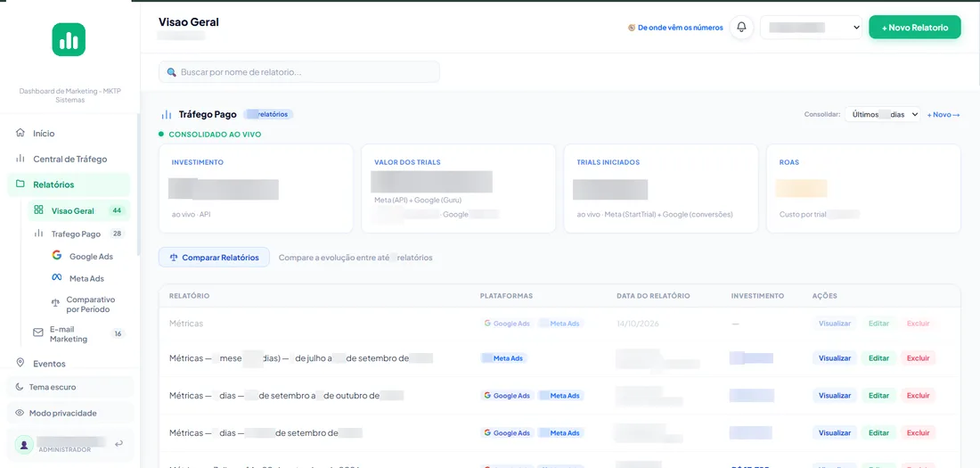The image size is (980, 468).
Task: Click DATA DO RELATÓRIO column header
Action: 653,295
